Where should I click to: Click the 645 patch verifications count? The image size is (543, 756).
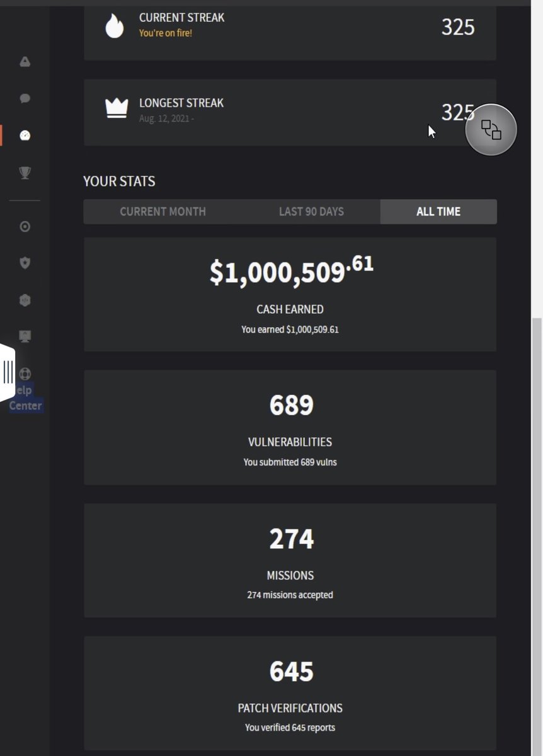tap(291, 672)
